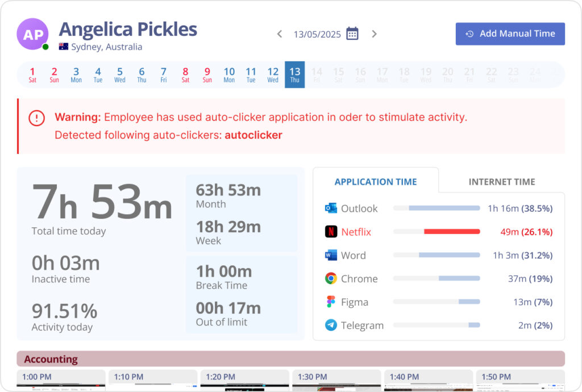The width and height of the screenshot is (582, 392).
Task: Click the Add Manual Time button
Action: [x=509, y=34]
